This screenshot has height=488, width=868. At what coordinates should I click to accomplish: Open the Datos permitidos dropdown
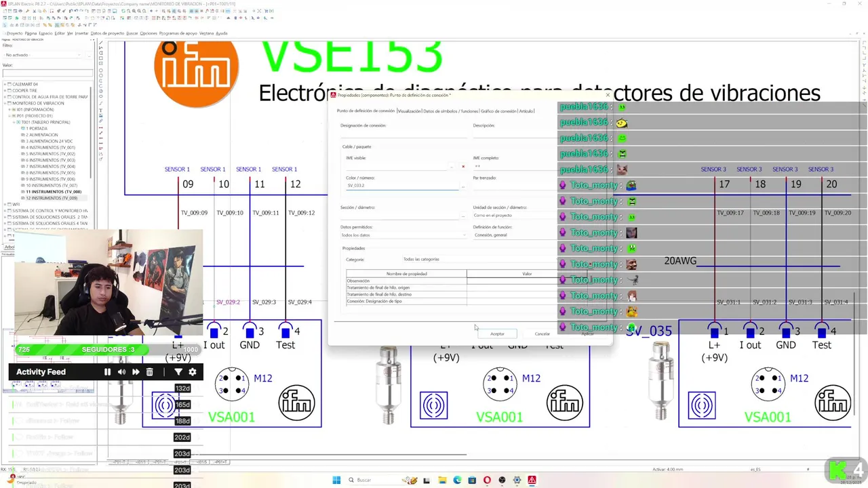pos(404,235)
